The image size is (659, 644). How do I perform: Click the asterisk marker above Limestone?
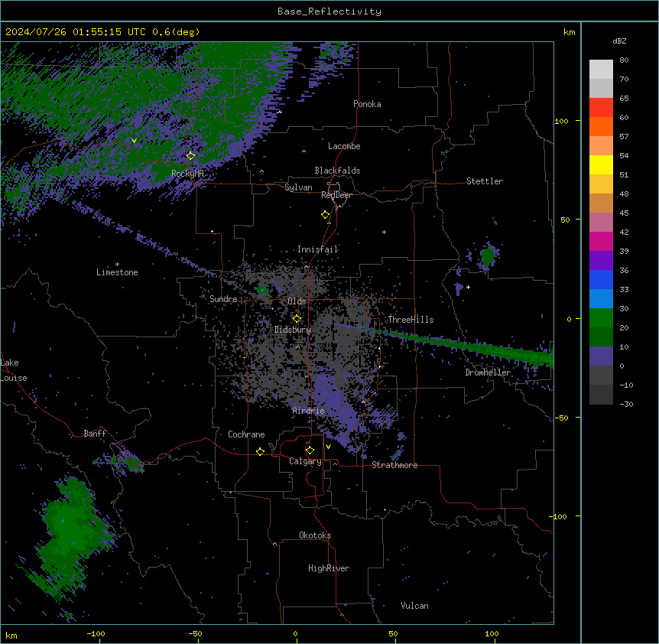pos(117,265)
